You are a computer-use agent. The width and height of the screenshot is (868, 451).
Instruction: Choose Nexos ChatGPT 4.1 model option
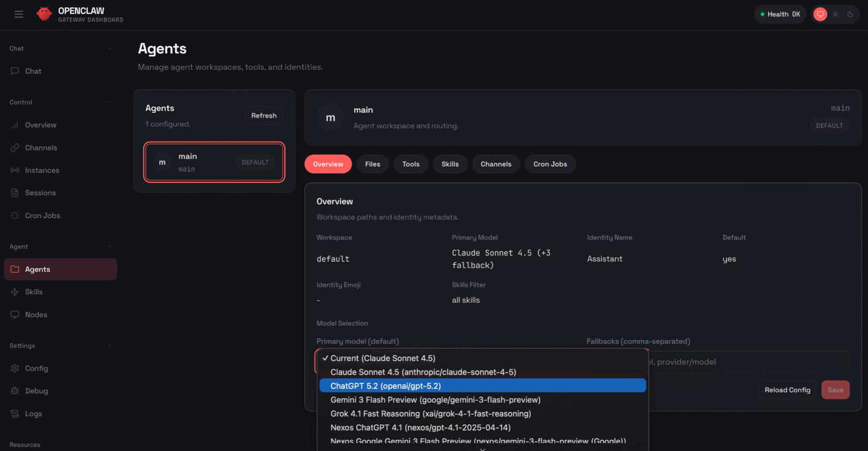tap(483, 428)
